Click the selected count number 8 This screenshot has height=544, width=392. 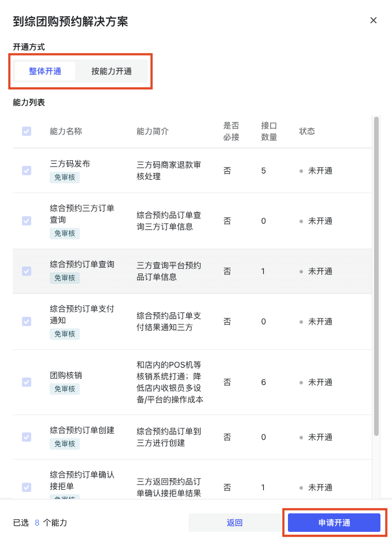[37, 523]
